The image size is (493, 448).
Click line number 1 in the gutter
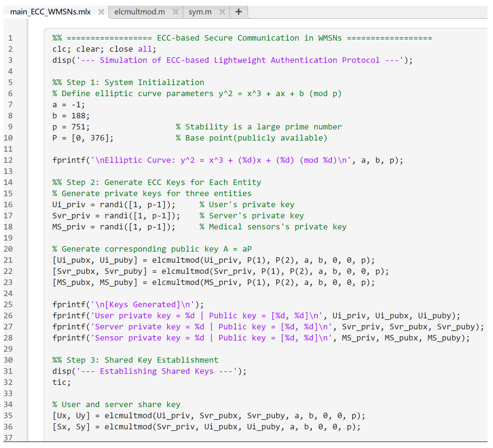pyautogui.click(x=10, y=38)
